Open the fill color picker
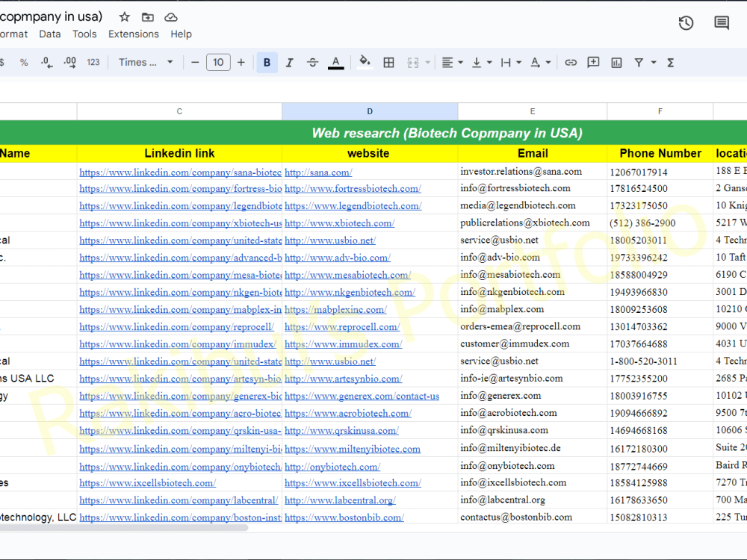The height and width of the screenshot is (560, 747). click(x=365, y=63)
